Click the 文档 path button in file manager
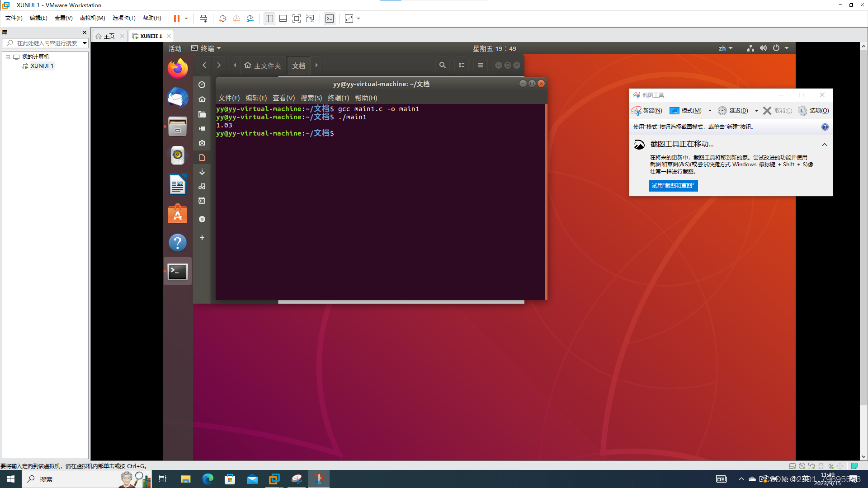 coord(299,66)
